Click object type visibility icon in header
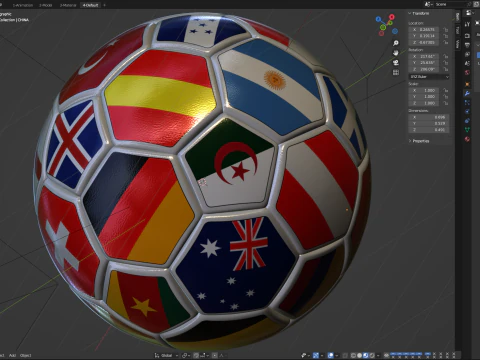 (304, 355)
